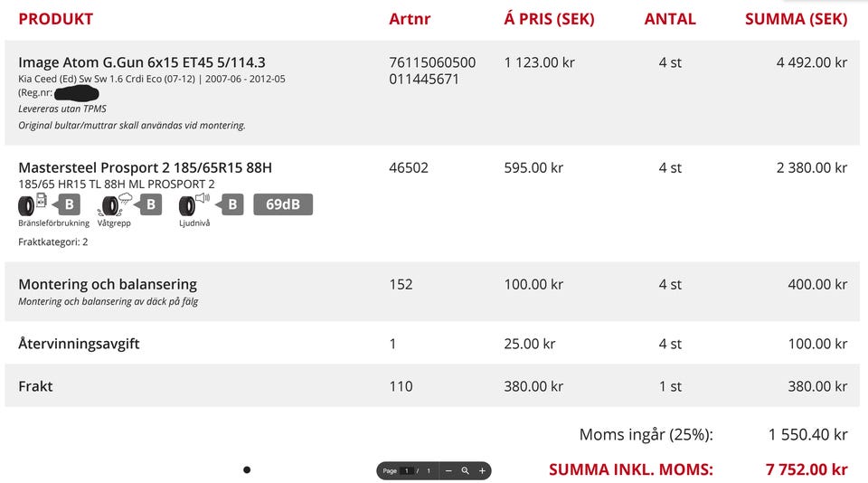Viewport: 868px width, 483px height.
Task: Click the Mastersteel Prosport 2 product name
Action: pos(145,167)
